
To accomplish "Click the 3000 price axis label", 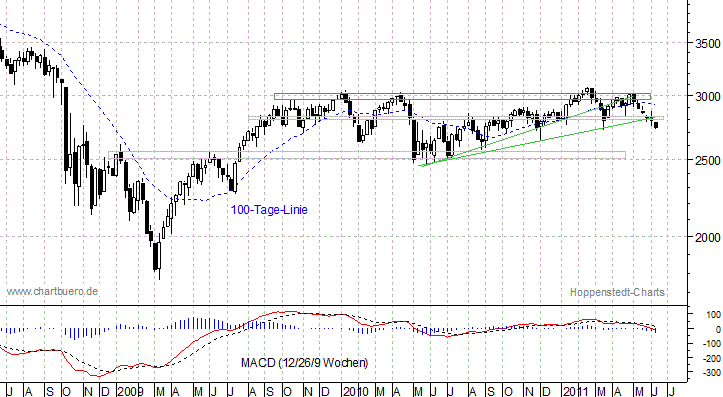I will click(707, 97).
